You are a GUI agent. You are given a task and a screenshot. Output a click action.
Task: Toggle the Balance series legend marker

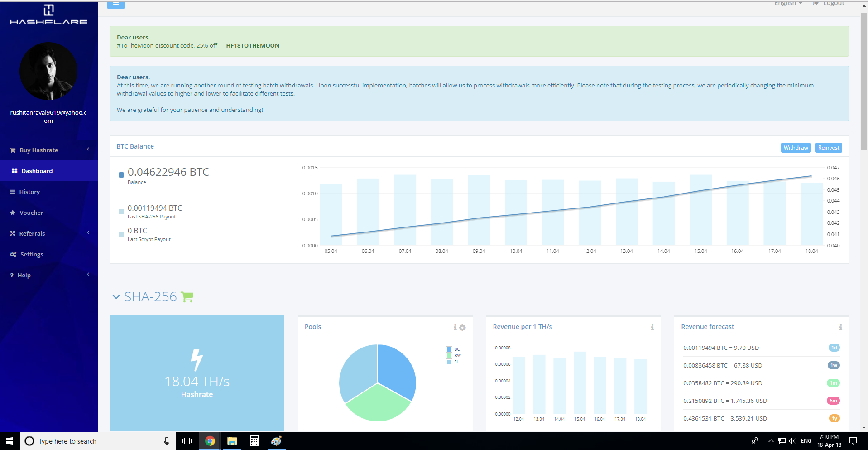click(121, 175)
